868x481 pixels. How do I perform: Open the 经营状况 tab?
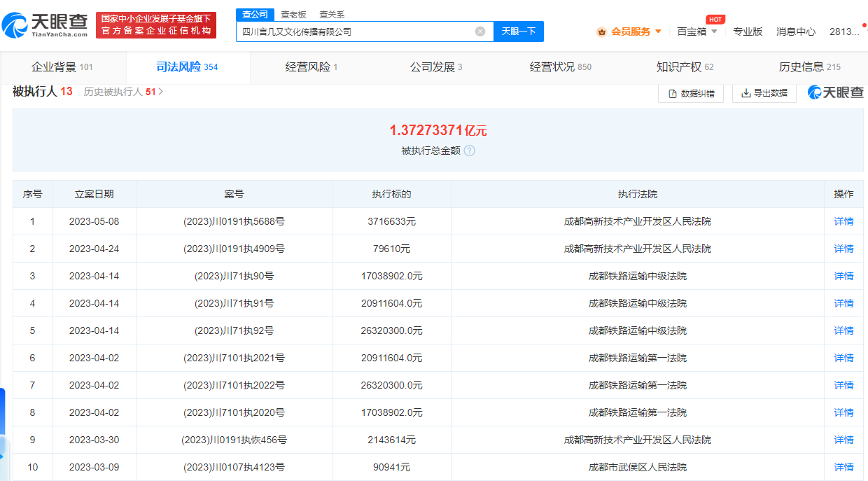pos(561,67)
